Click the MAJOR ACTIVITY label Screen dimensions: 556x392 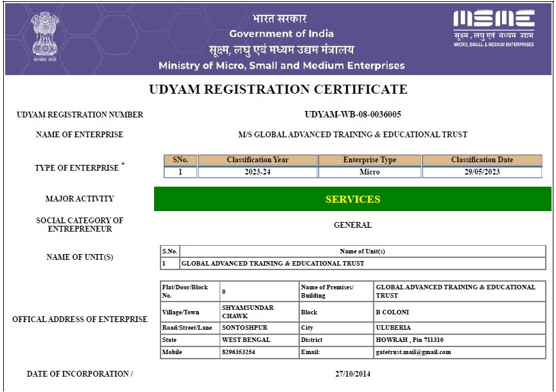[x=80, y=199]
